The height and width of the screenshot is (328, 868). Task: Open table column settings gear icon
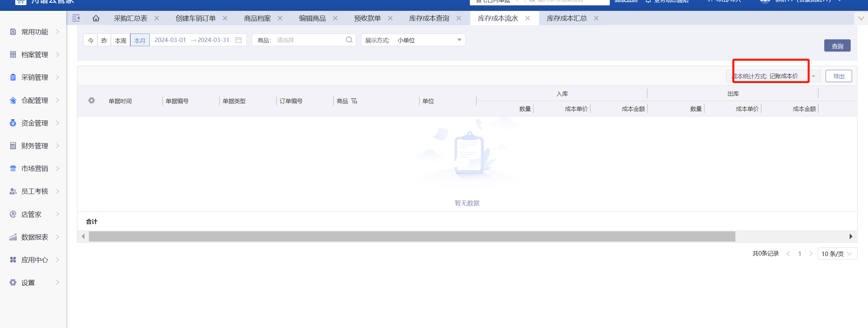tap(92, 101)
